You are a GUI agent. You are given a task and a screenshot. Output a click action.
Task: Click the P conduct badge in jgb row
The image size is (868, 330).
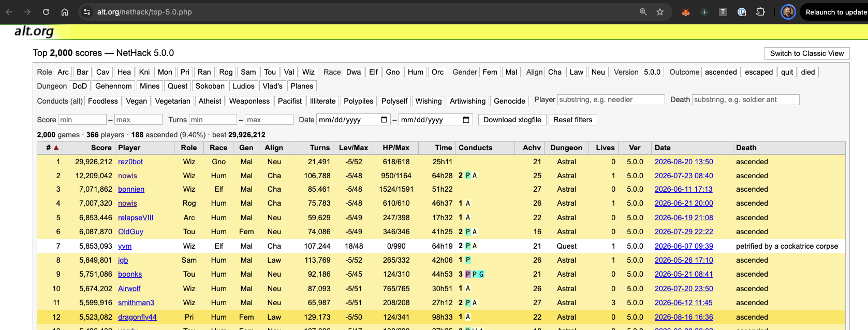(x=468, y=260)
